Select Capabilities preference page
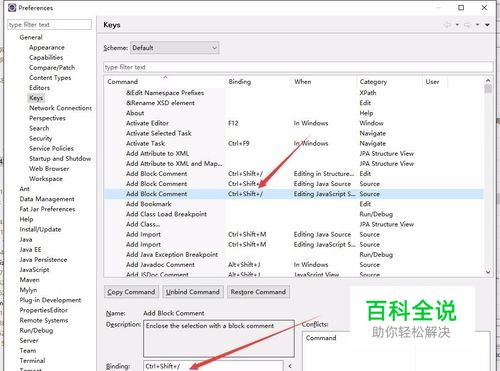This screenshot has height=371, width=500. click(x=46, y=57)
